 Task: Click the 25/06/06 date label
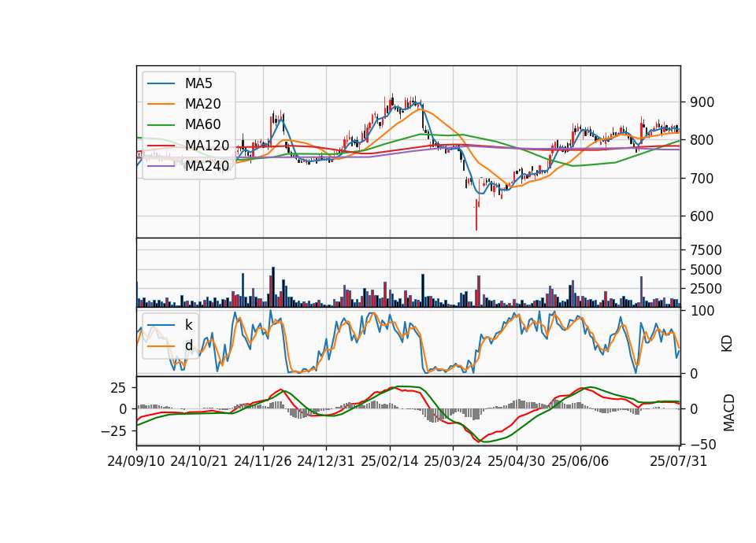pos(580,461)
